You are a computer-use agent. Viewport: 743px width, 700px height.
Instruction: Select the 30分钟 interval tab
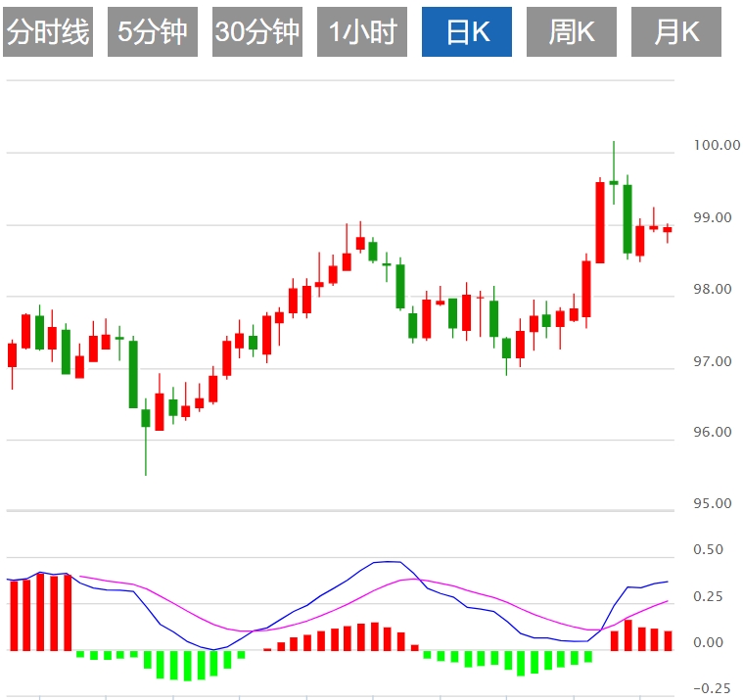pyautogui.click(x=257, y=31)
